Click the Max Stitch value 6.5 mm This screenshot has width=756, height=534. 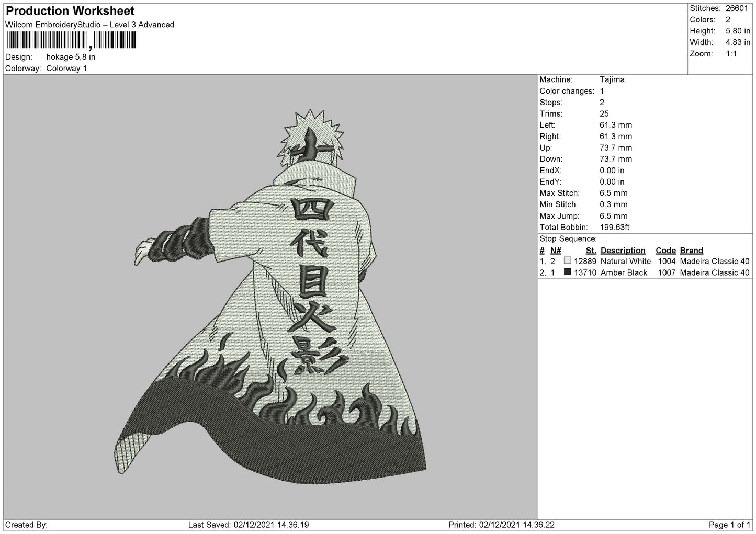614,193
